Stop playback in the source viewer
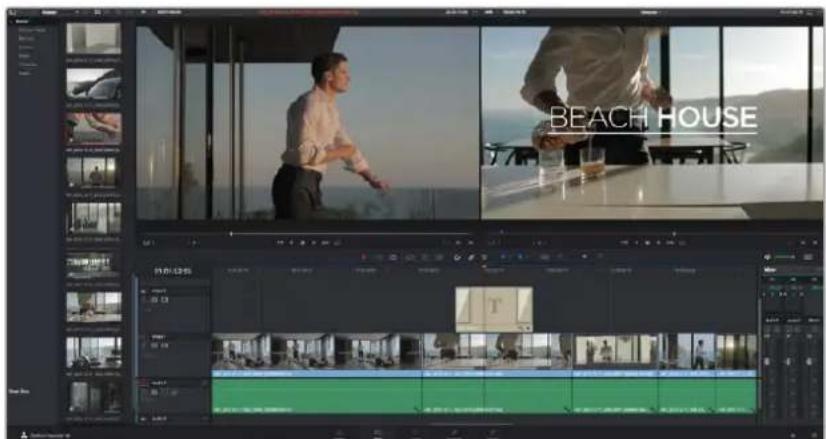Image resolution: width=826 pixels, height=439 pixels. click(x=302, y=243)
